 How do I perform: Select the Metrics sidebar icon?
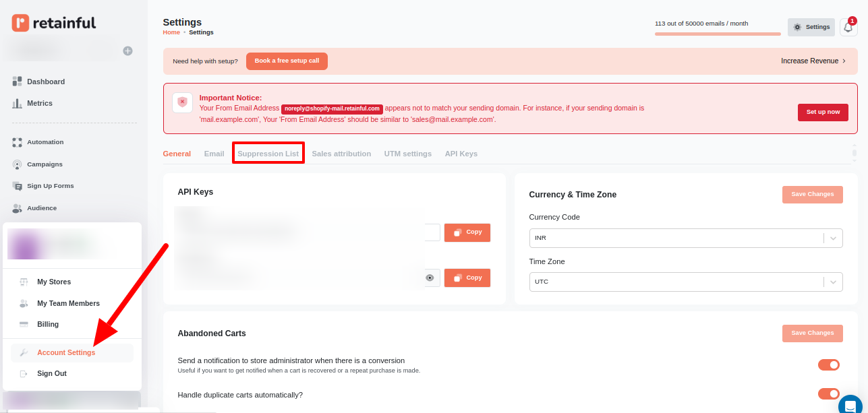tap(39, 103)
